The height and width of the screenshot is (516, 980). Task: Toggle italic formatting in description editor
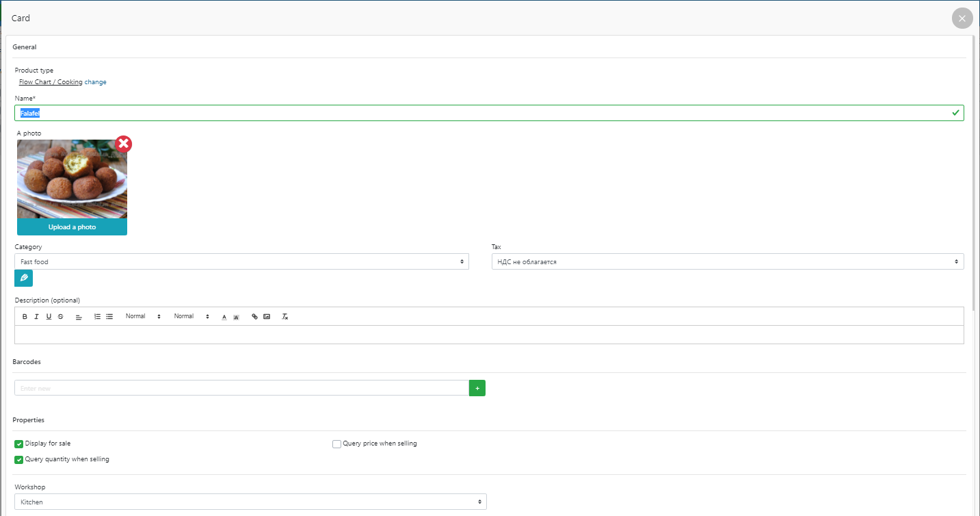37,317
